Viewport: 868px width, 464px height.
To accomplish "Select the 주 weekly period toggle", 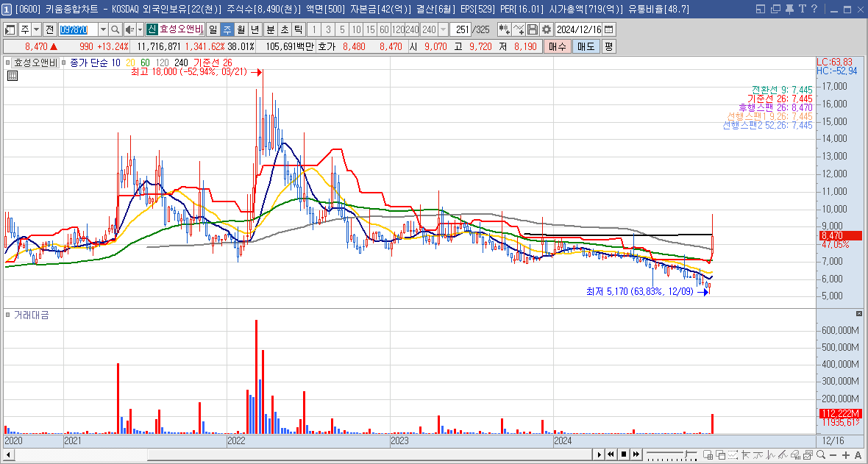I will pos(227,29).
